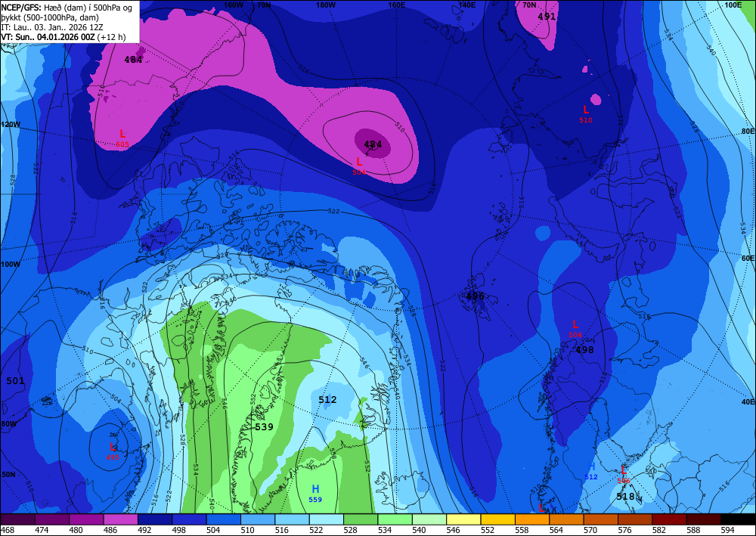Screen dimensions: 756x536
Task: Select the yellow 546 legend color swatch
Action: (463, 519)
